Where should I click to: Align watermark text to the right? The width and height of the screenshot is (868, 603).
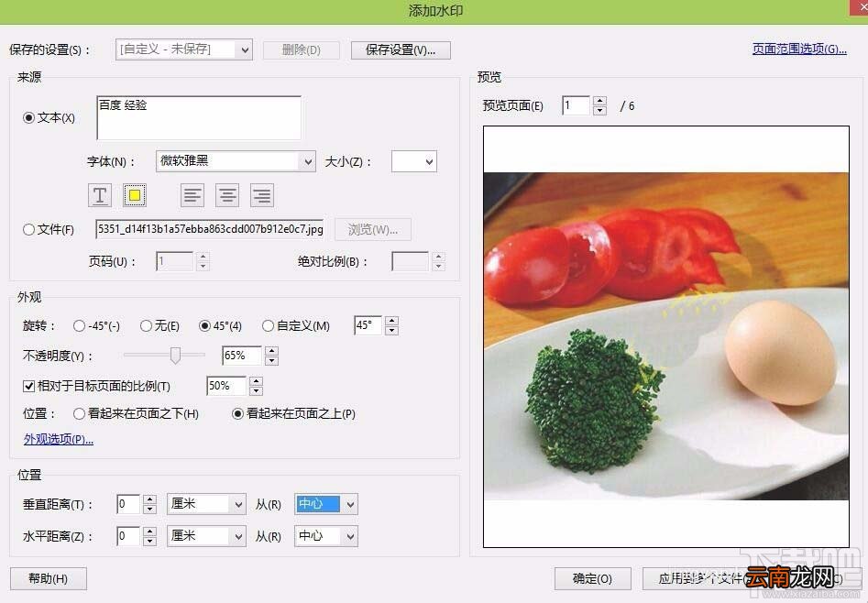point(262,195)
